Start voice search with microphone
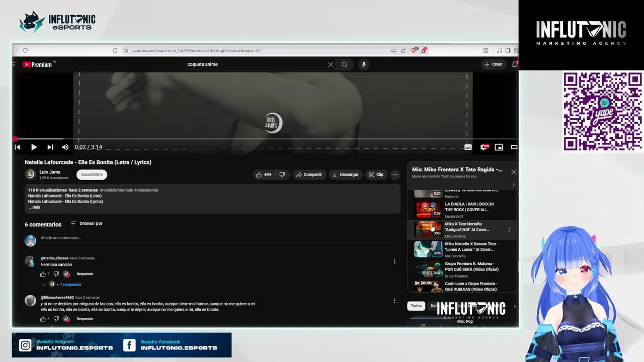This screenshot has height=362, width=644. pyautogui.click(x=363, y=64)
